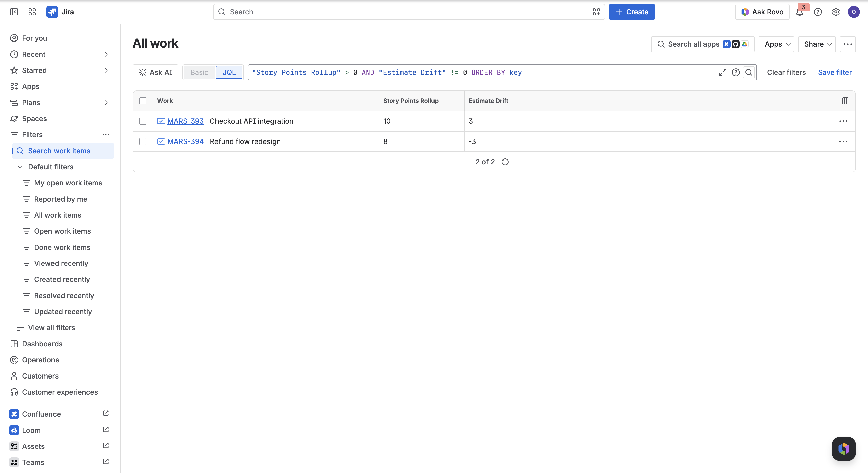The height and width of the screenshot is (473, 868).
Task: Select Search work items
Action: coord(63,151)
